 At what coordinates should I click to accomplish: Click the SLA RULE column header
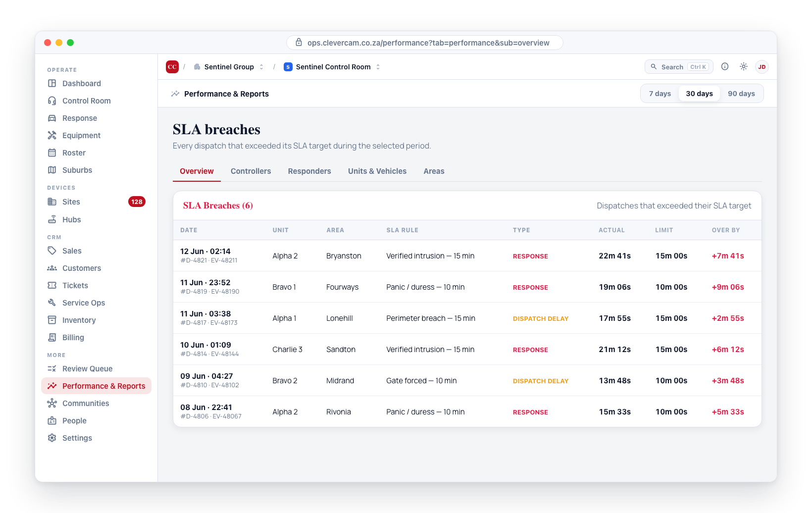tap(402, 230)
